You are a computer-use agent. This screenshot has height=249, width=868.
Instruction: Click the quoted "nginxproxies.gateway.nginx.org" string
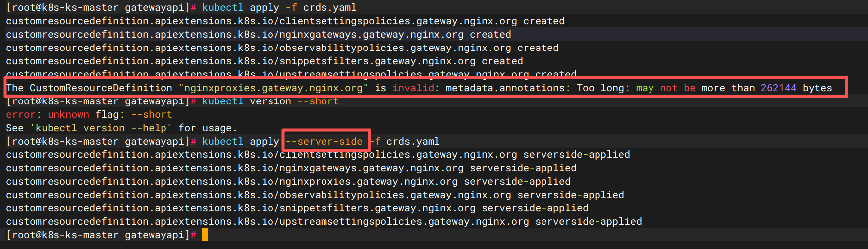273,88
